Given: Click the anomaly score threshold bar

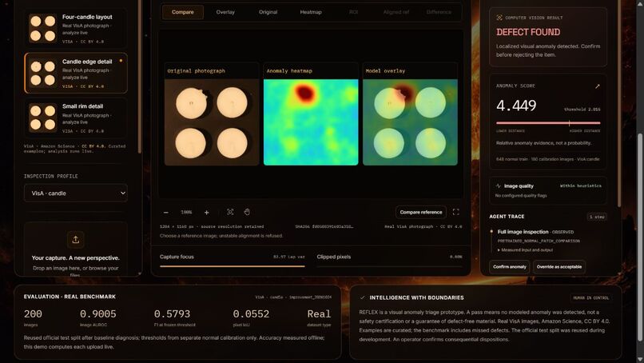Looking at the screenshot, I should coord(548,123).
